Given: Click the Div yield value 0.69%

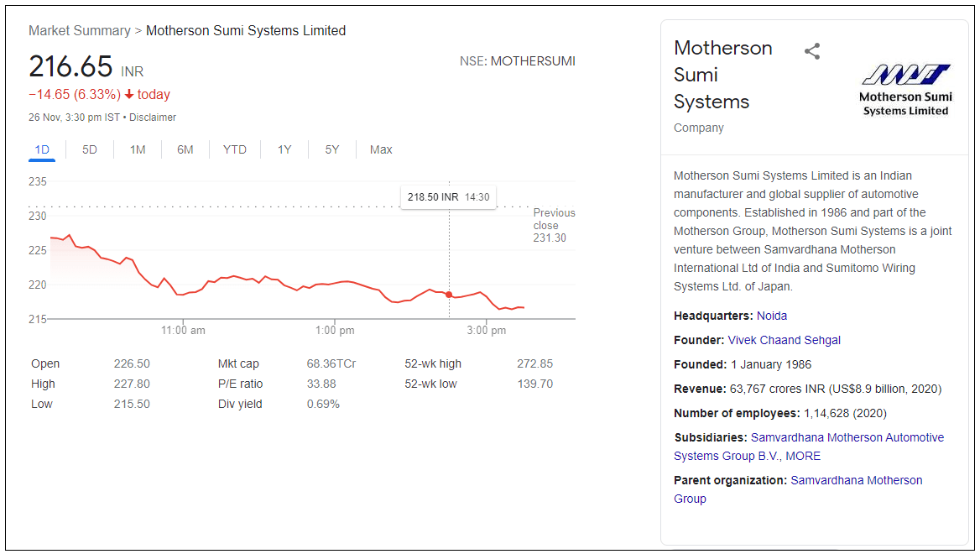Looking at the screenshot, I should pyautogui.click(x=323, y=404).
